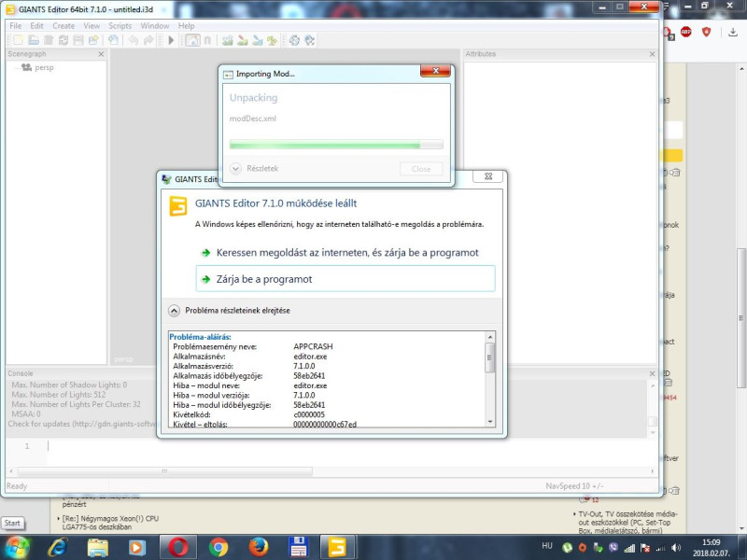Open Google Chrome from the taskbar
The width and height of the screenshot is (747, 560).
(218, 547)
